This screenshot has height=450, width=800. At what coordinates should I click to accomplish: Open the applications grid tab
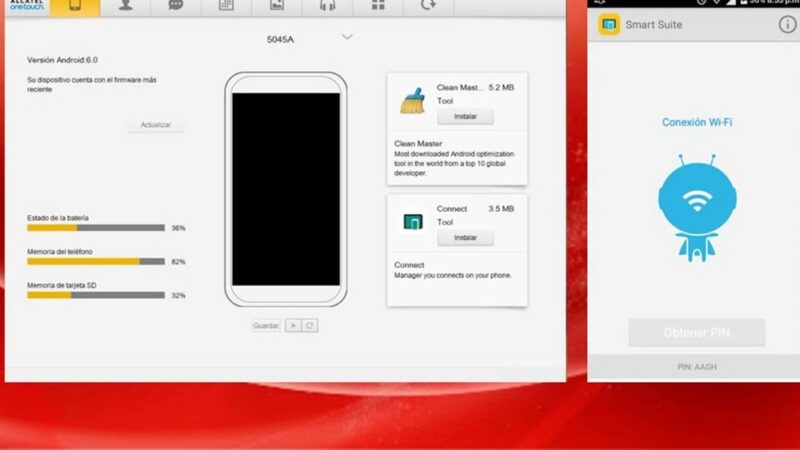pyautogui.click(x=378, y=7)
